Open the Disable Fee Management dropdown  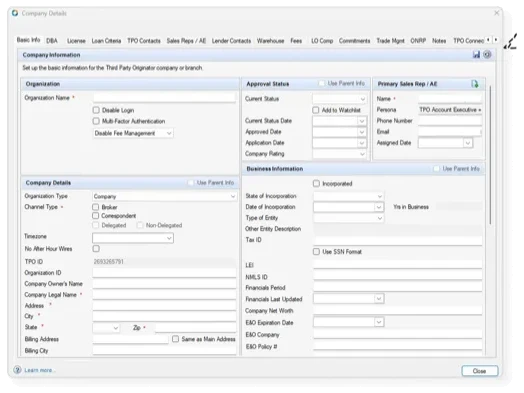pos(133,133)
